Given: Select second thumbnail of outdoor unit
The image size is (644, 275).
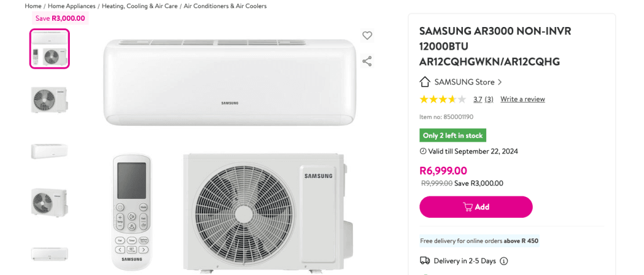Looking at the screenshot, I should [x=50, y=99].
